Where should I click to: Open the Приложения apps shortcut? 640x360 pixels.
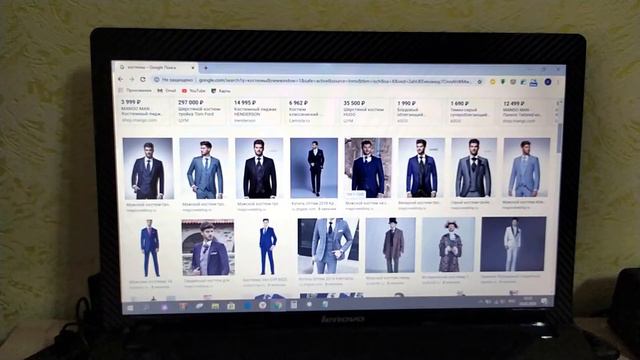135,90
